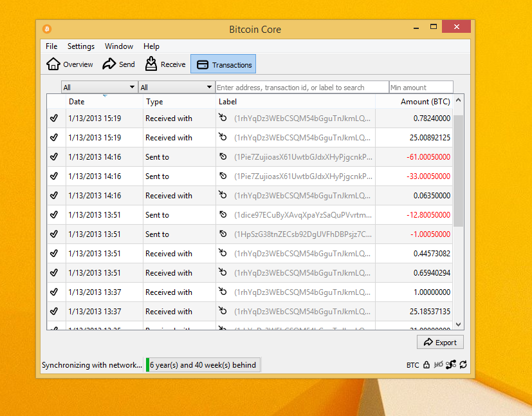Click the BTC unit selector in status bar

pos(412,365)
